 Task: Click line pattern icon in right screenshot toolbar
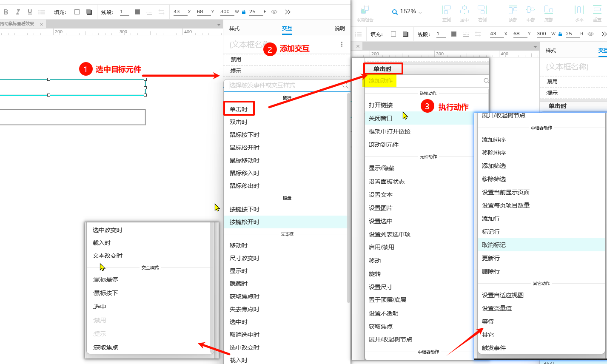click(x=466, y=34)
